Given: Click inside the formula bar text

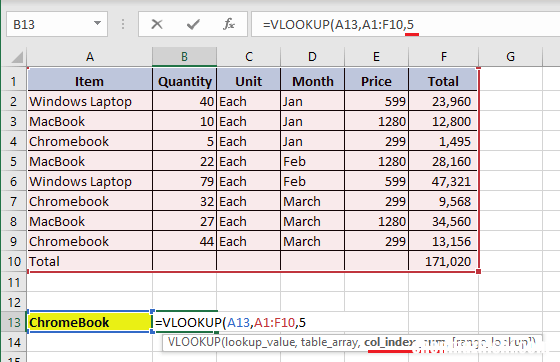Looking at the screenshot, I should coord(338,25).
